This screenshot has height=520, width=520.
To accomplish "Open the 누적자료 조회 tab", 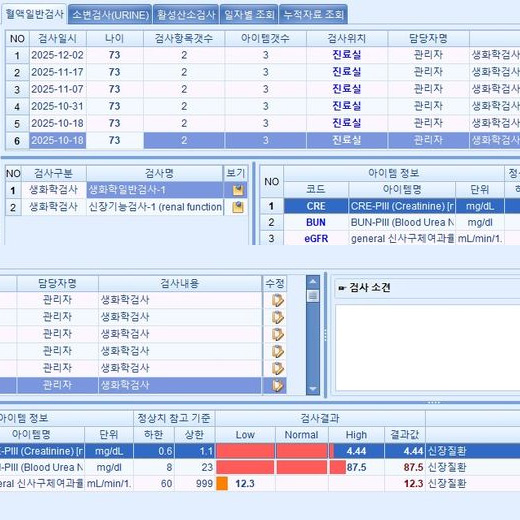I will (x=313, y=15).
